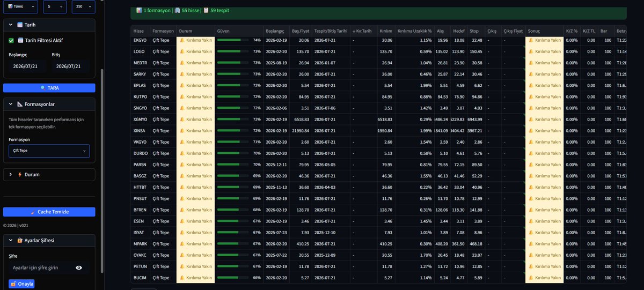Screen dimensions: 644x290
Task: Click the bell icon in SARKY's Durum cell
Action: coord(182,74)
